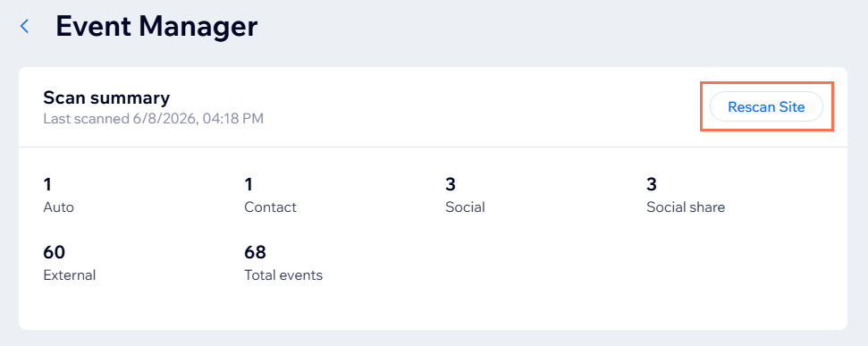Click the External label
Image resolution: width=868 pixels, height=346 pixels.
[x=69, y=275]
